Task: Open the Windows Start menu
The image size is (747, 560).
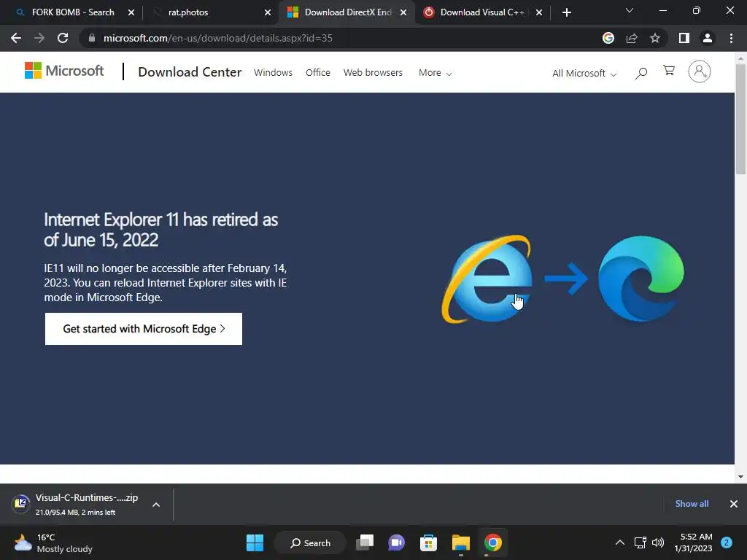Action: tap(255, 542)
